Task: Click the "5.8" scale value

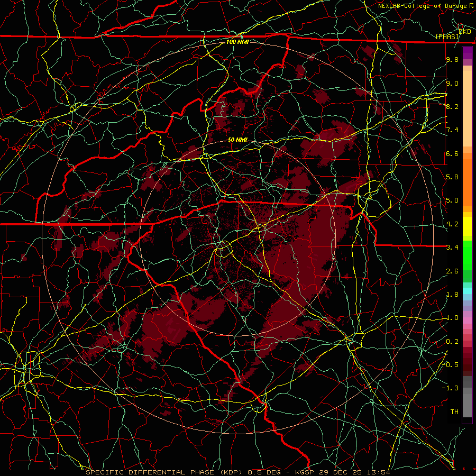Action: coord(452,177)
